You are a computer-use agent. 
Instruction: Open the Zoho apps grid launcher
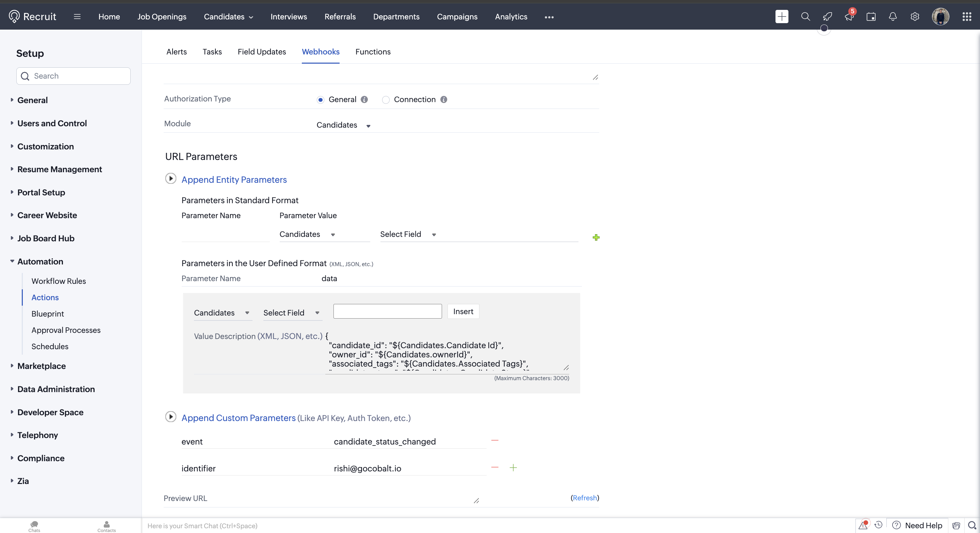[x=967, y=17]
